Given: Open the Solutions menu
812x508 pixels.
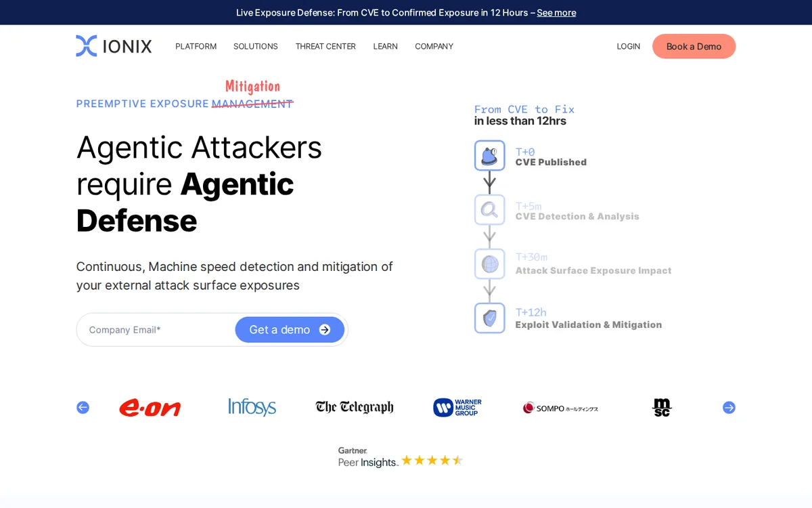Looking at the screenshot, I should click(256, 46).
